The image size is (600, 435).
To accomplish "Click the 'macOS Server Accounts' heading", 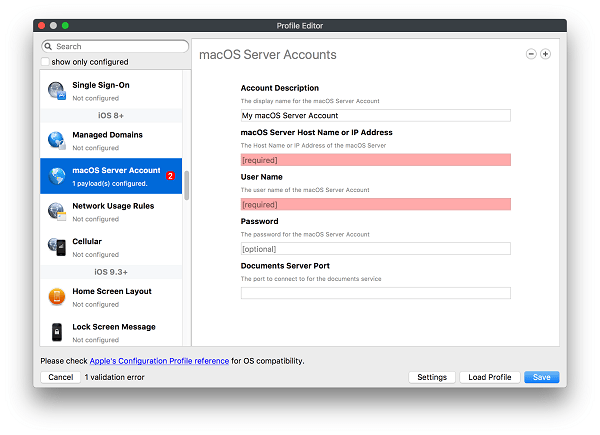I will [267, 55].
